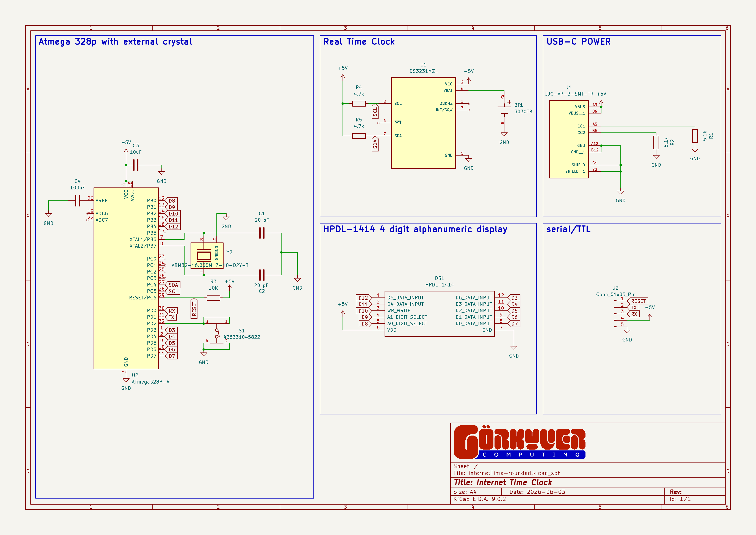Click the '436331045822' switch part number
Screen dimensions: 756x535
point(242,337)
